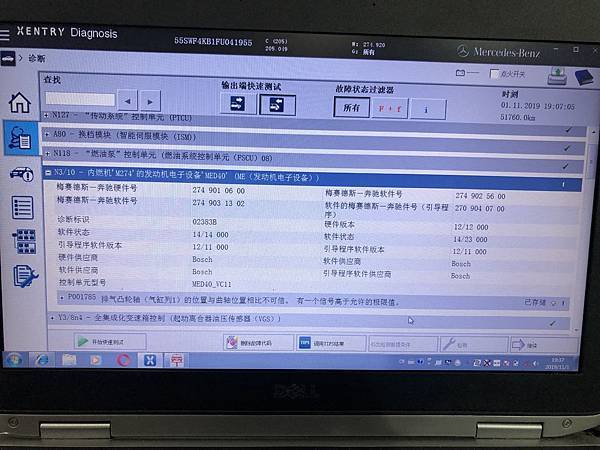This screenshot has height=450, width=600.
Task: Open the Windows Start orb
Action: pos(15,360)
